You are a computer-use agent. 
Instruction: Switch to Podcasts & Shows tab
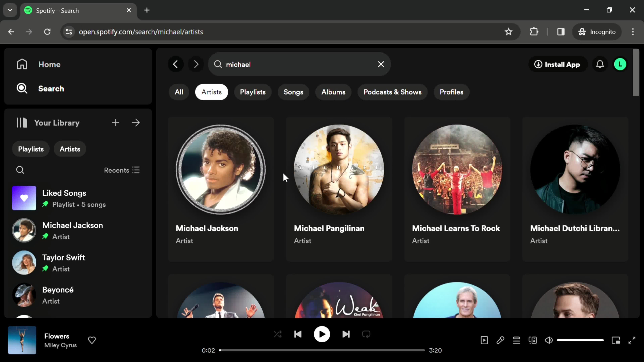point(392,92)
